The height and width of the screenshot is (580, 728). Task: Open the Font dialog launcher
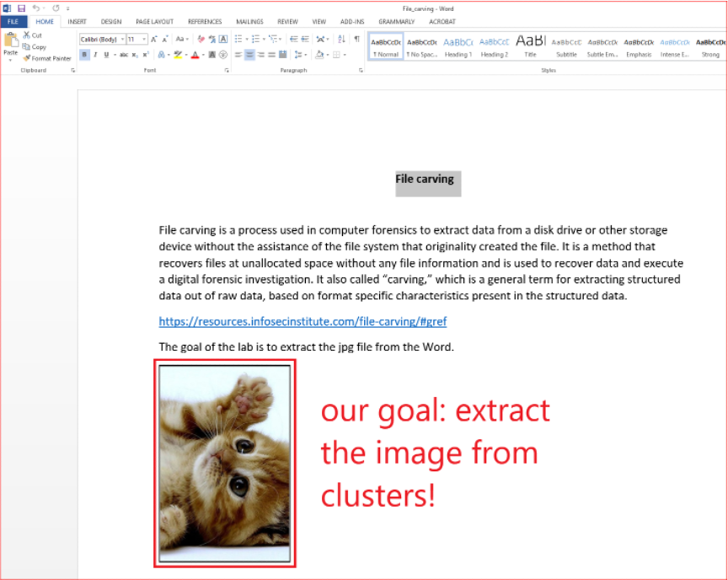coord(227,71)
